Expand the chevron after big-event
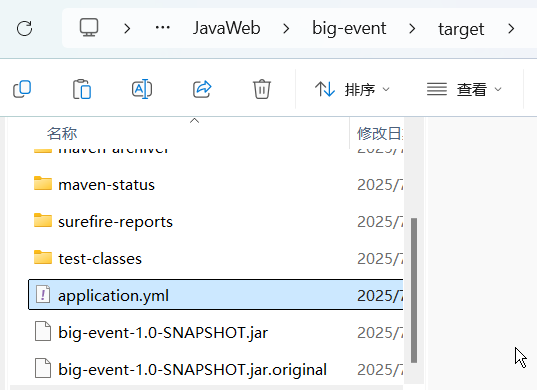This screenshot has height=390, width=537. click(x=412, y=28)
